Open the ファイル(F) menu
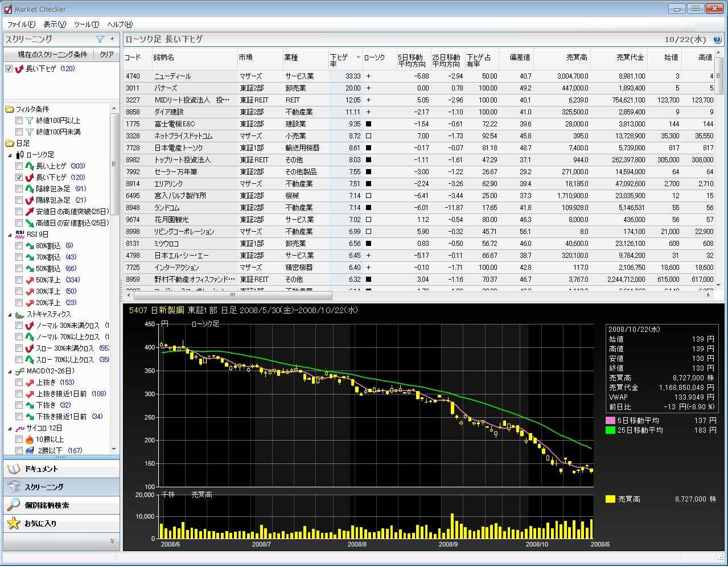Viewport: 728px width, 567px height. coord(21,24)
